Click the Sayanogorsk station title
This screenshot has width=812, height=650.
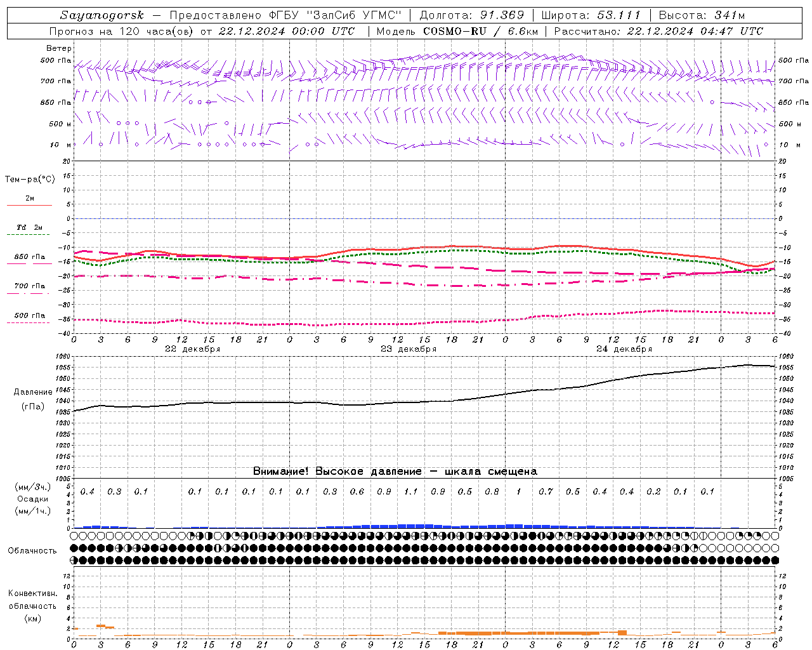pyautogui.click(x=102, y=15)
